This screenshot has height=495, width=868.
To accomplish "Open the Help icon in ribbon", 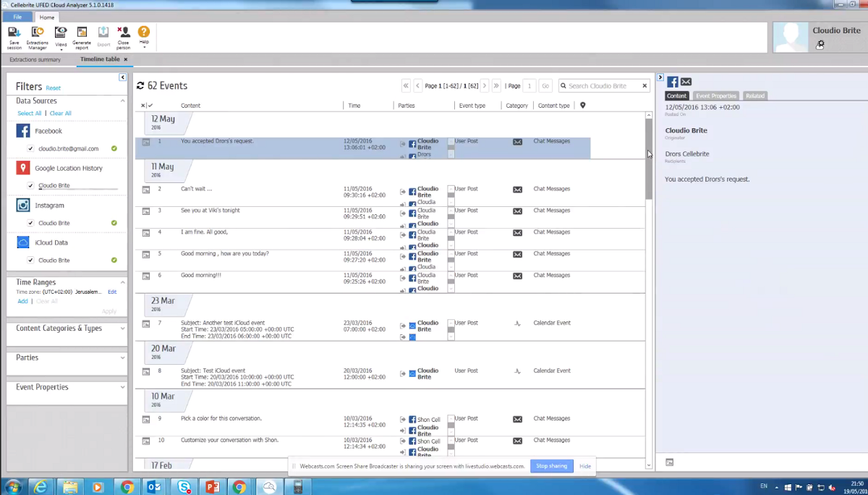I will (144, 33).
